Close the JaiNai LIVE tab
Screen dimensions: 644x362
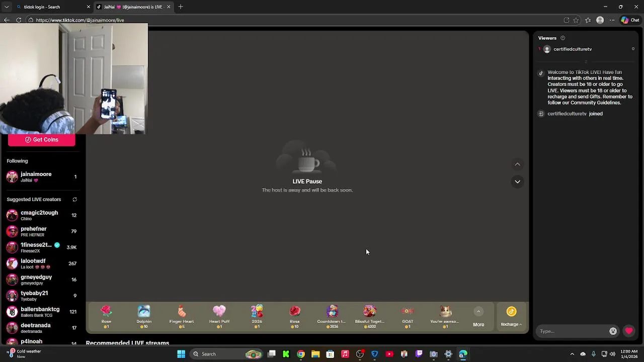pos(169,7)
